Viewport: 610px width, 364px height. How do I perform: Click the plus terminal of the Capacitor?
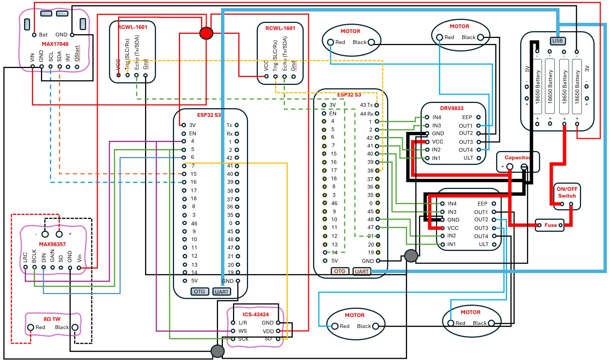(x=510, y=166)
